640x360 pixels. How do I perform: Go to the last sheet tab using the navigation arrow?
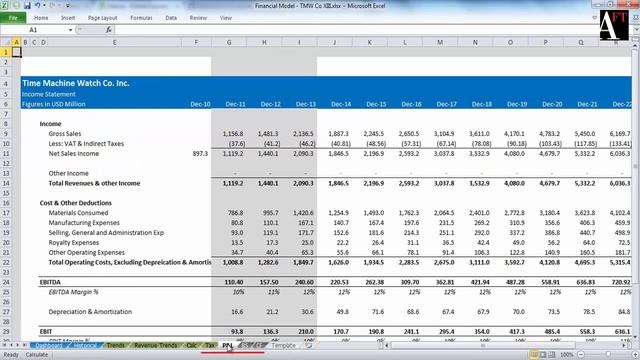pos(24,346)
